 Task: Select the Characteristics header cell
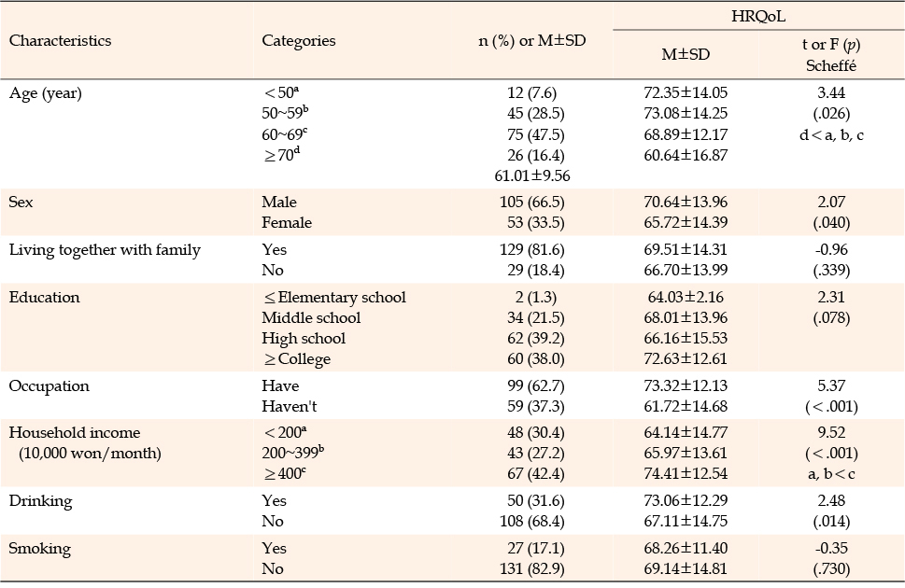(60, 40)
